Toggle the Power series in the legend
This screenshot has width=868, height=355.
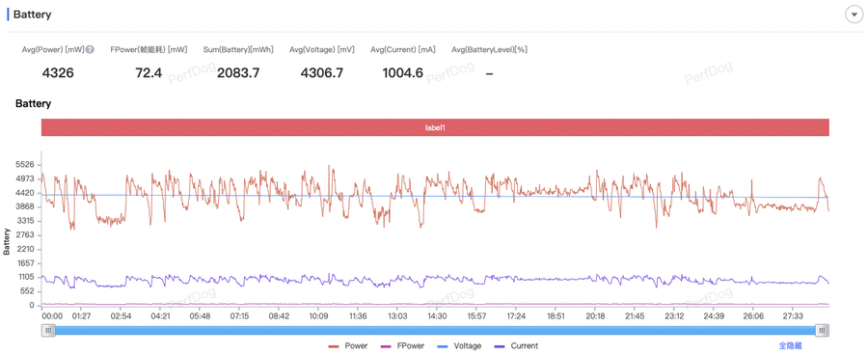tap(348, 345)
